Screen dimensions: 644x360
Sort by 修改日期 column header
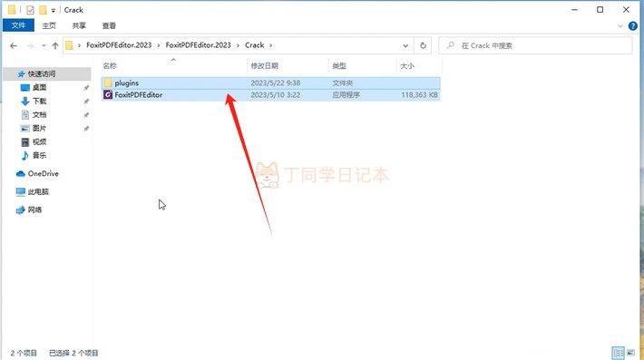(264, 65)
